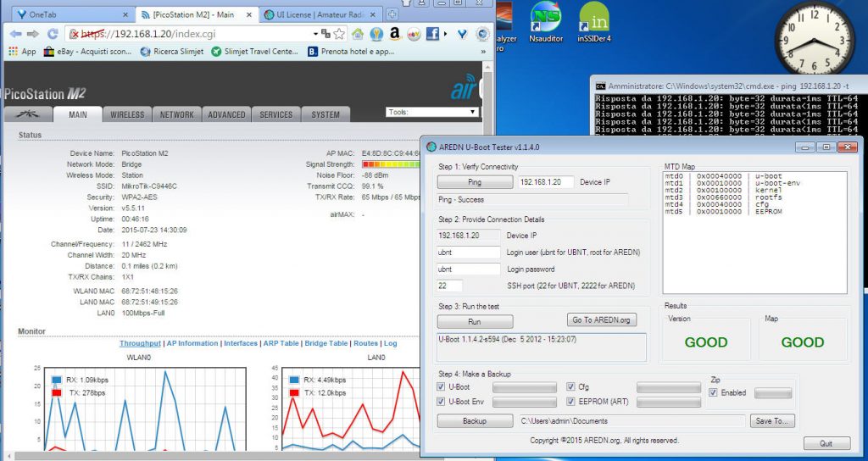
Task: Click the lightbulb toolbar icon
Action: 376,34
